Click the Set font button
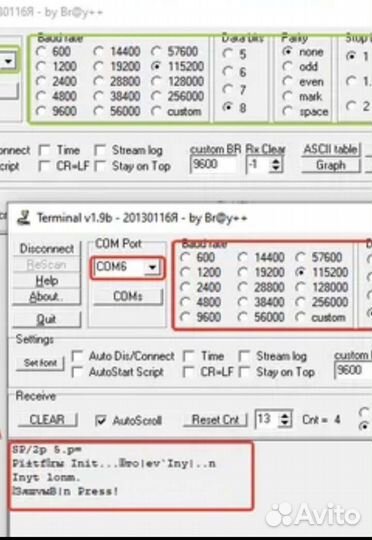The height and width of the screenshot is (540, 372). (40, 363)
